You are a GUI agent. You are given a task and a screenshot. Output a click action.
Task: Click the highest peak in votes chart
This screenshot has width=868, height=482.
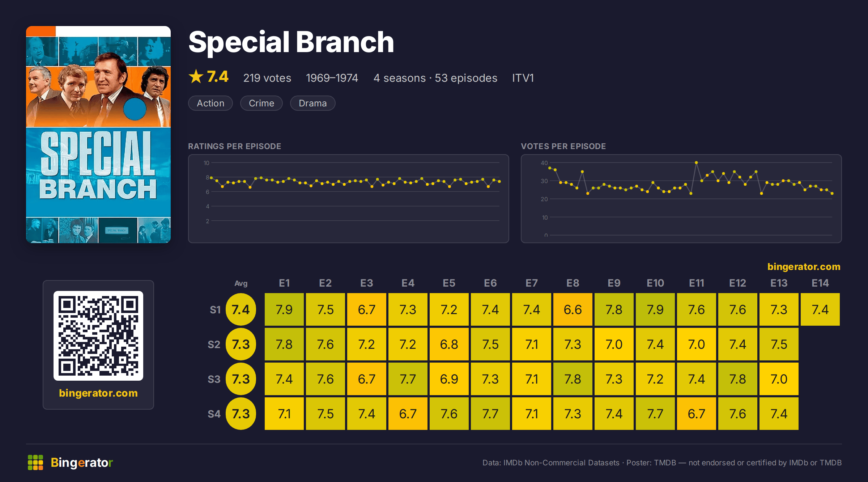tap(696, 163)
